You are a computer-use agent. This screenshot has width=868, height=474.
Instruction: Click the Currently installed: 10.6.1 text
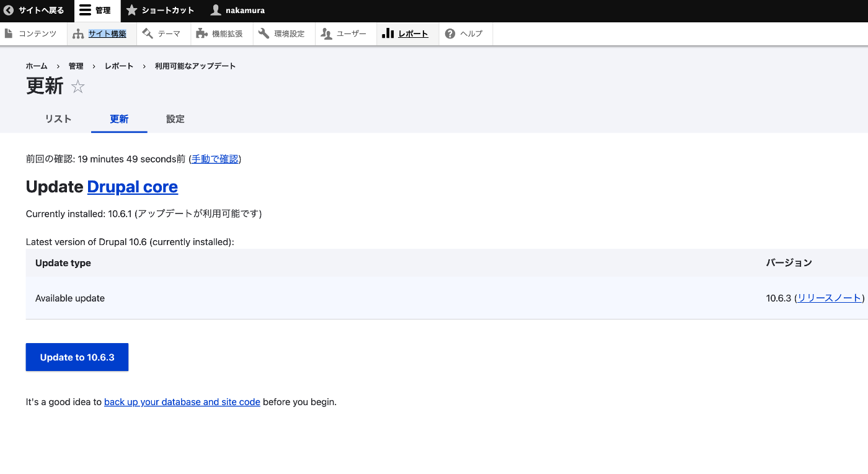(x=144, y=214)
